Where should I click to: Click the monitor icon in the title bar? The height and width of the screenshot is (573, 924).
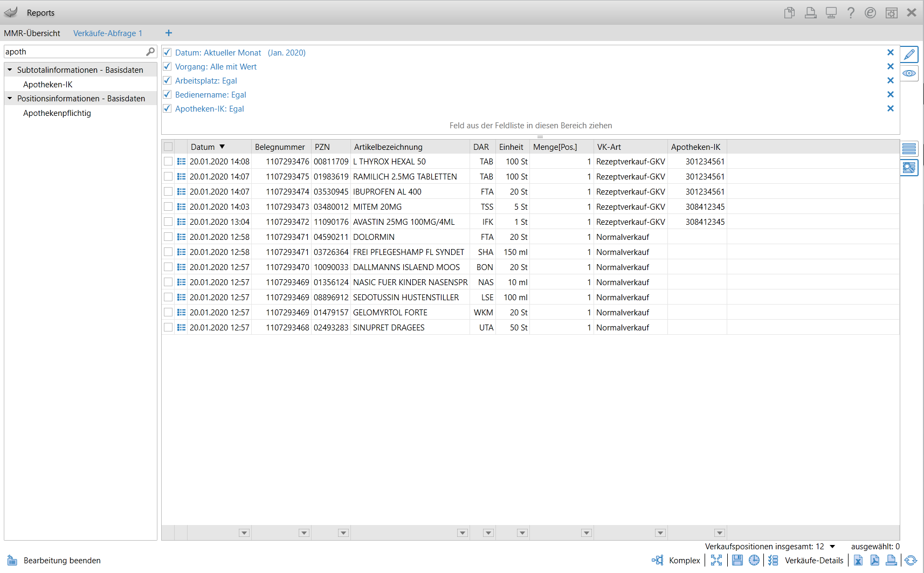[831, 12]
